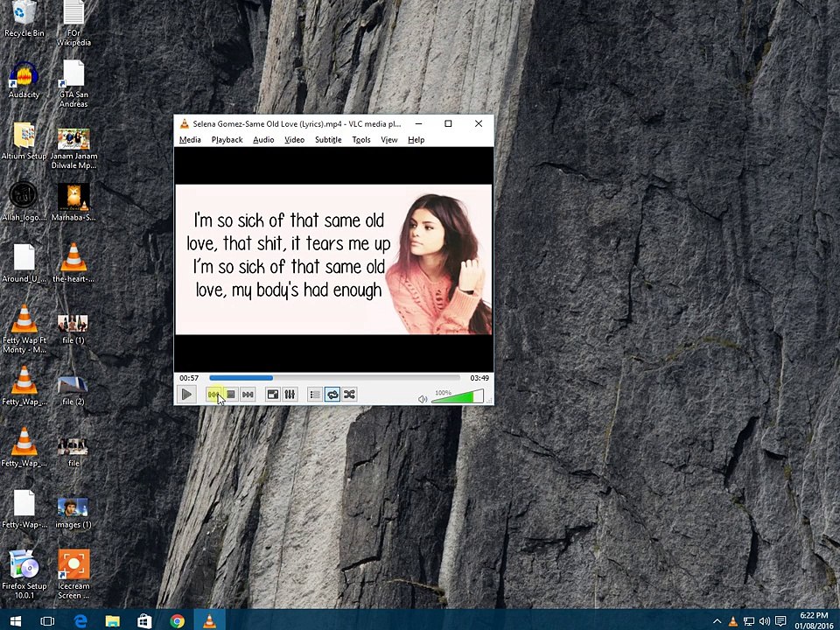Click the VLC taskbar button
Screen dimensions: 840x630
[x=209, y=620]
